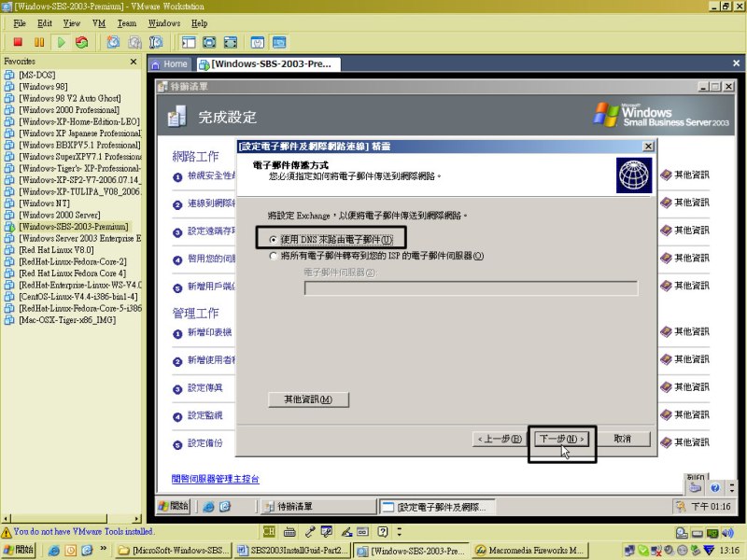Cancel the wizard with 取消
This screenshot has width=747, height=560.
tap(622, 439)
